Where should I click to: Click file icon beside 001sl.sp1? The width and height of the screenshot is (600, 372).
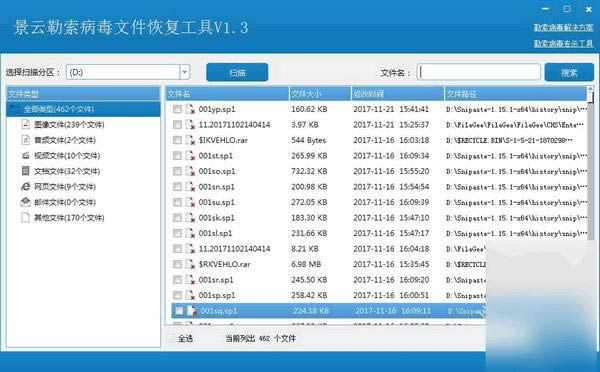(x=190, y=233)
